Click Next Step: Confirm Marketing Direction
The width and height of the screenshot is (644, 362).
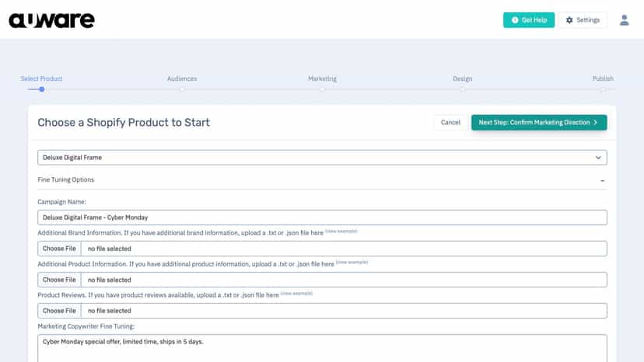click(x=539, y=122)
